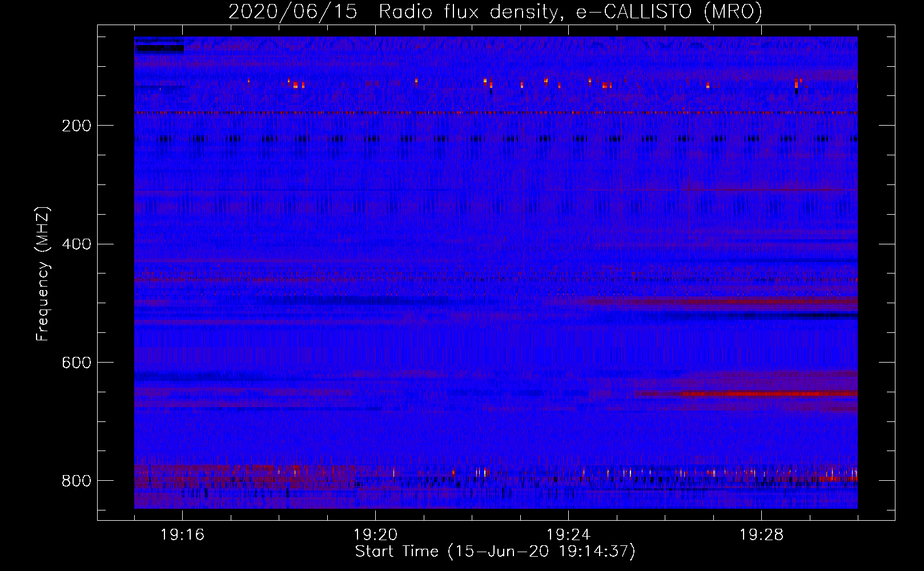This screenshot has width=924, height=571.
Task: Click the 200 frequency tick label
Action: [x=77, y=126]
